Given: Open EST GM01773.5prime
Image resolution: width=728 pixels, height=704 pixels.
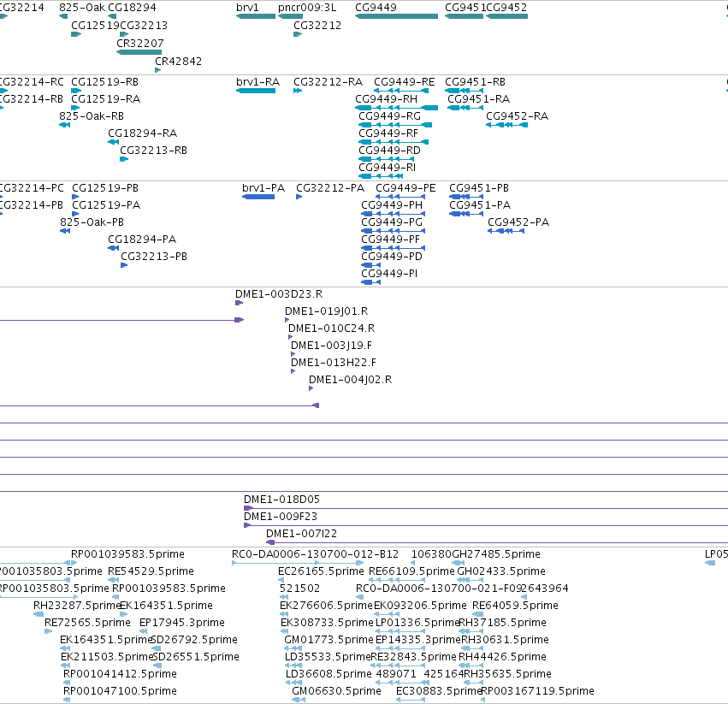Looking at the screenshot, I should pos(293,648).
